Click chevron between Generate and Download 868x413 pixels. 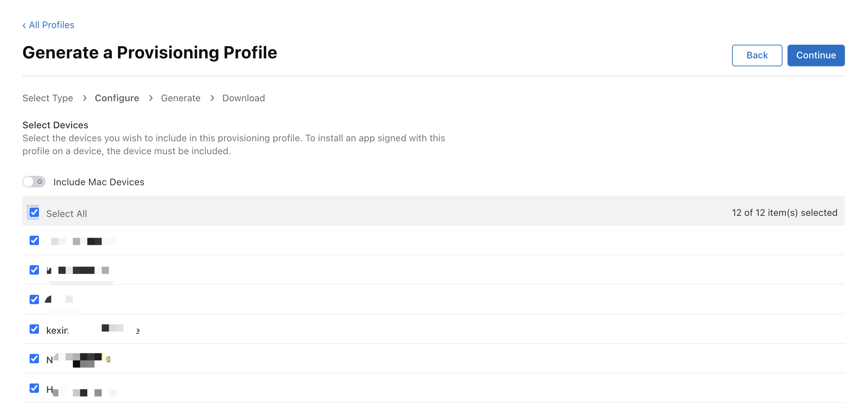tap(212, 98)
